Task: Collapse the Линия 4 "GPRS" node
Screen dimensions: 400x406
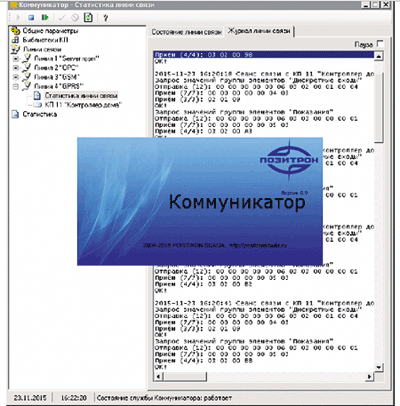Action: coord(16,87)
